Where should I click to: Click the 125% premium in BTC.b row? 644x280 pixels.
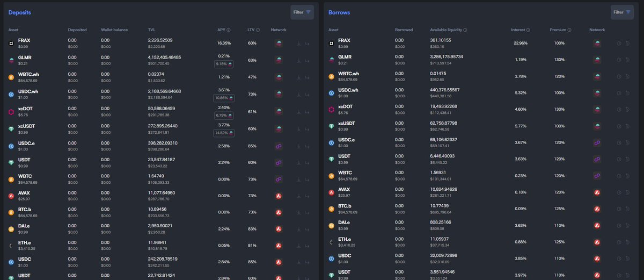point(559,209)
